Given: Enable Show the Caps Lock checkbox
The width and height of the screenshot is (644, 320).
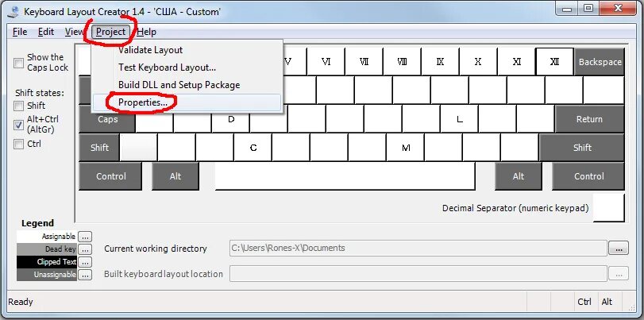Looking at the screenshot, I should (x=18, y=63).
